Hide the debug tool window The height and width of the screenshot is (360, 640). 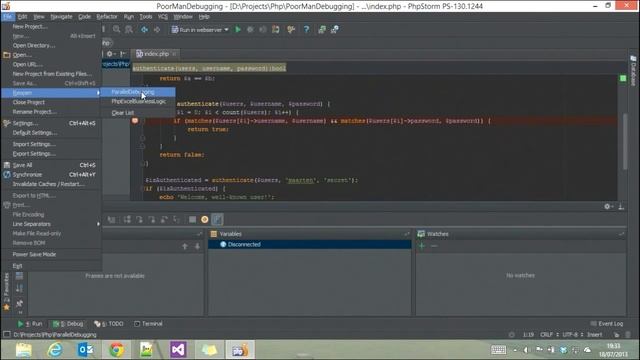click(621, 207)
